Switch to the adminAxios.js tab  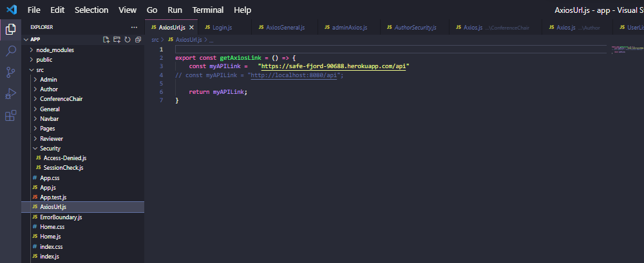click(348, 28)
